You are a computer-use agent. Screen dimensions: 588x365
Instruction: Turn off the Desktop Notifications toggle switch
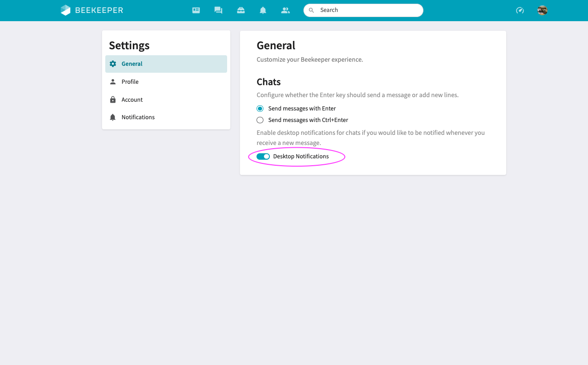[x=263, y=156]
